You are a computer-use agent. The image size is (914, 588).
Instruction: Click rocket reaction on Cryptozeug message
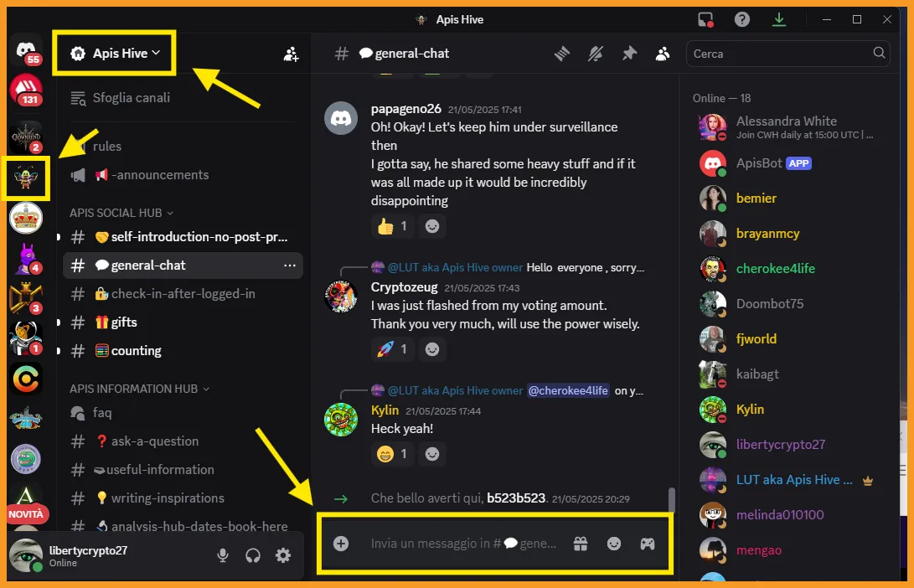pos(392,349)
